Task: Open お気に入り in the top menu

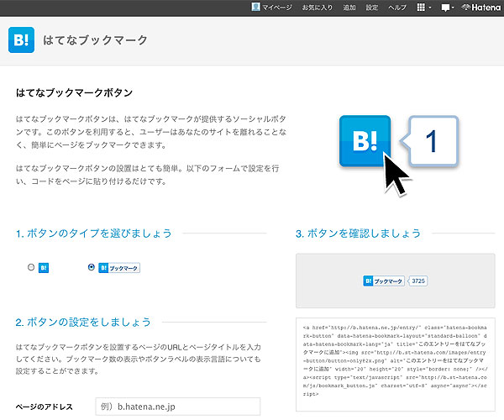Action: point(317,8)
